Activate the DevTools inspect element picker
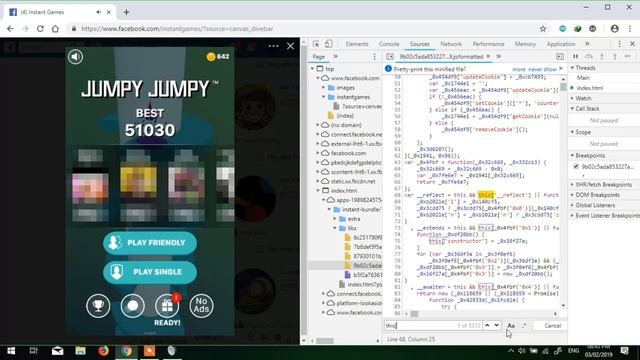This screenshot has height=360, width=640. [x=316, y=44]
